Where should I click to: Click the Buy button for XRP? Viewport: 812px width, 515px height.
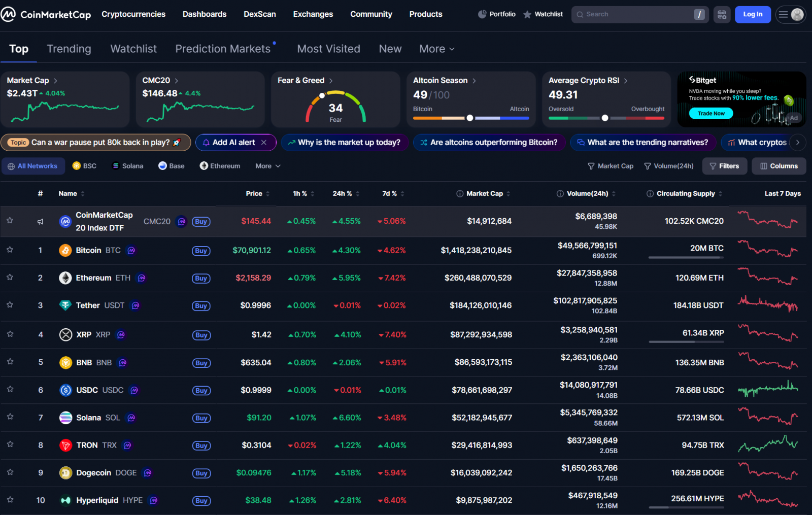pyautogui.click(x=201, y=335)
